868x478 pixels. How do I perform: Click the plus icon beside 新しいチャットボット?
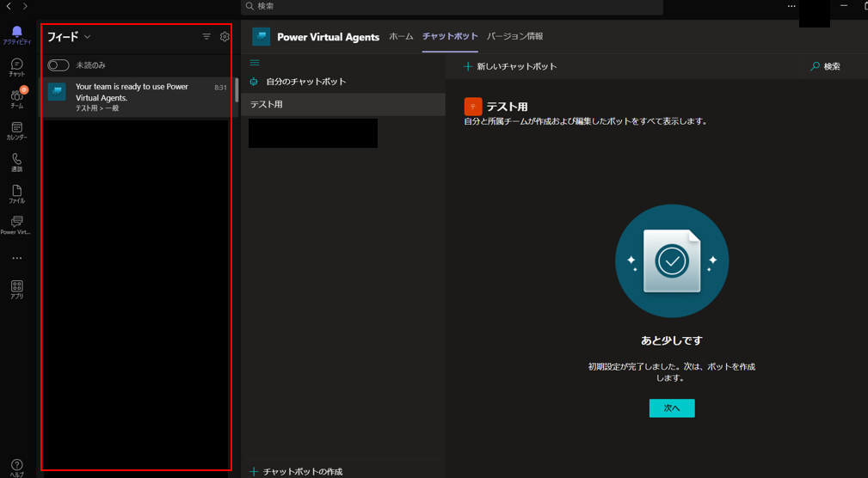pos(468,66)
